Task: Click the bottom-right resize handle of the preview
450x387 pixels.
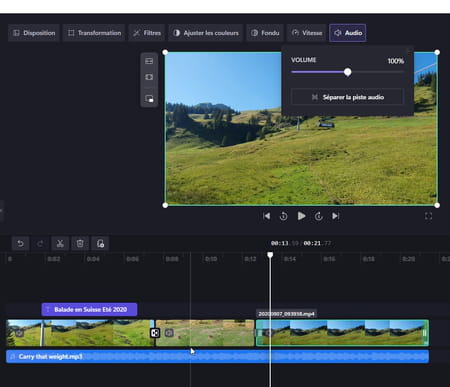Action: coord(437,205)
